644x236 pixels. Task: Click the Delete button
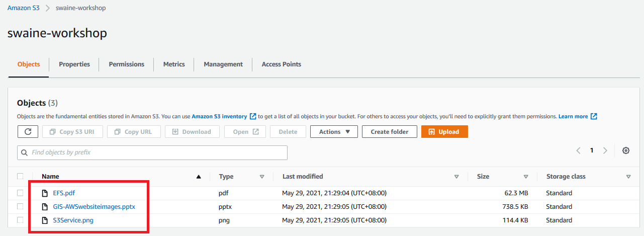288,132
